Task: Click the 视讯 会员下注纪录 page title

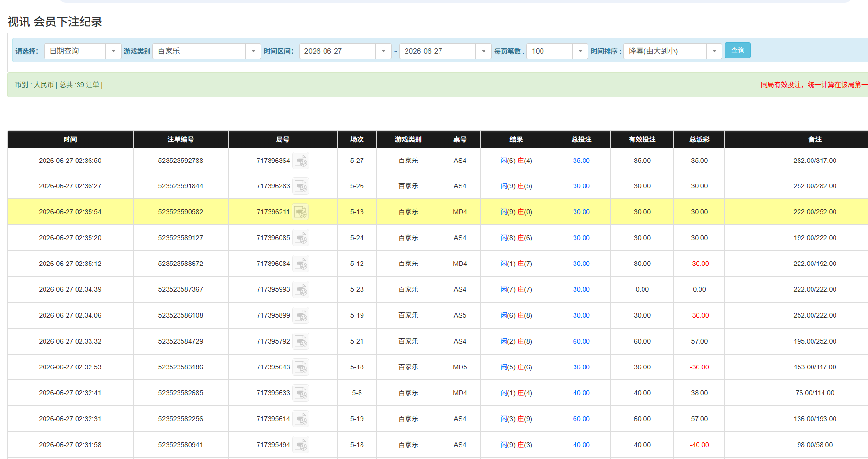Action: (55, 22)
